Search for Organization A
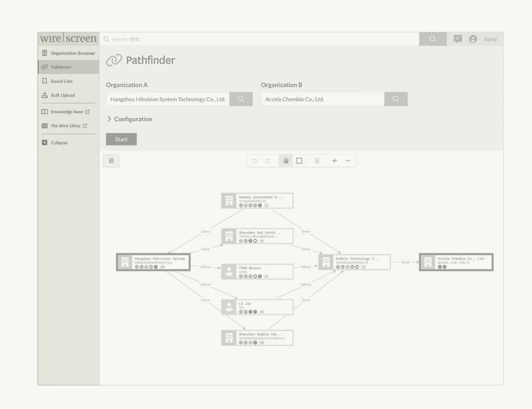Screen dimensions: 532x409 (241, 99)
